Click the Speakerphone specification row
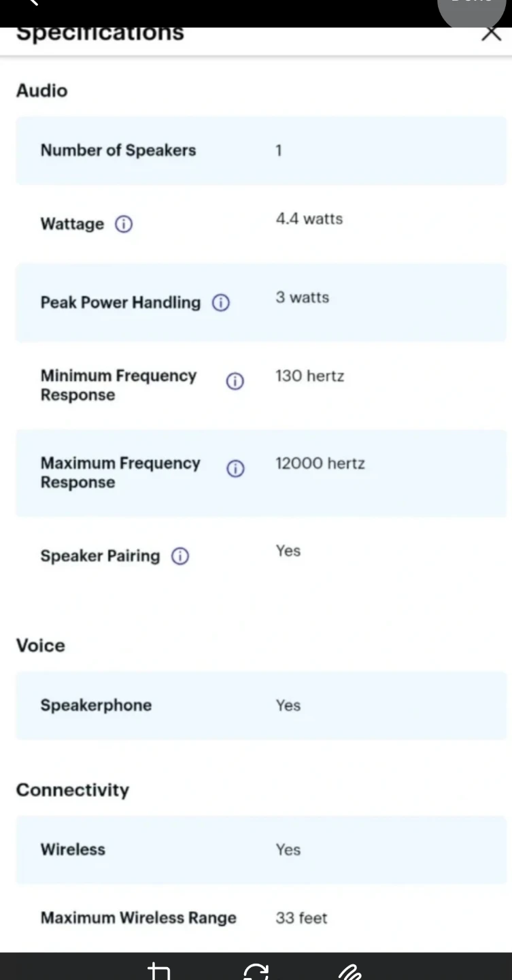The image size is (512, 980). (261, 705)
